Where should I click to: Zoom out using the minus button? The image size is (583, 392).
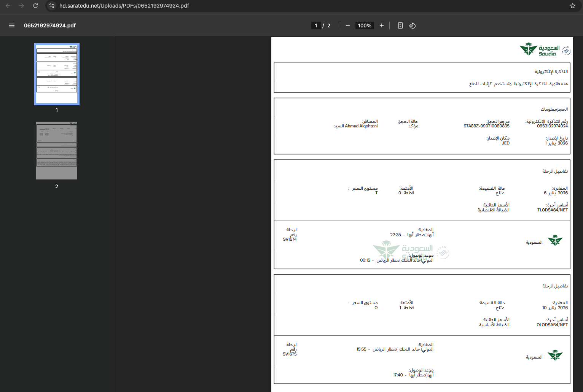tap(347, 25)
